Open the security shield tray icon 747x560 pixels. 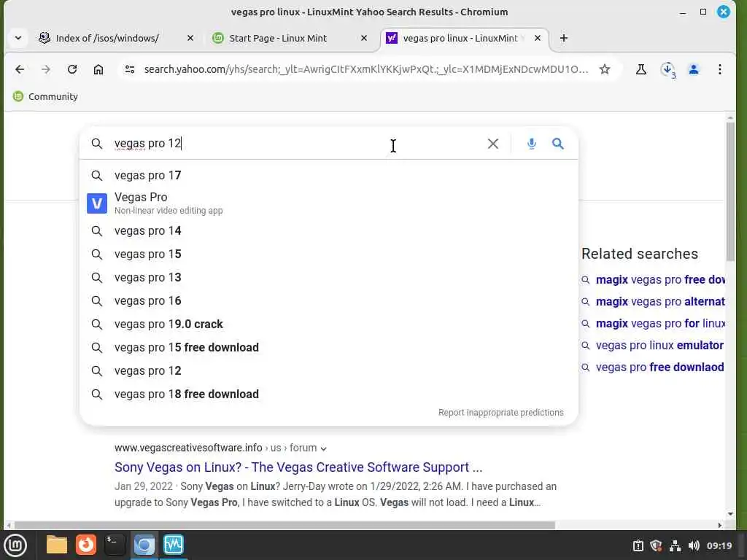point(656,545)
